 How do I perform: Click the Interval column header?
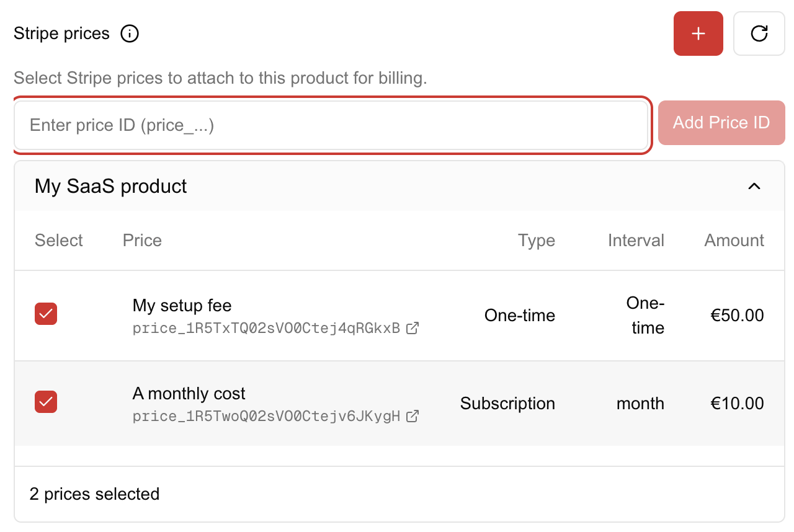(x=636, y=241)
